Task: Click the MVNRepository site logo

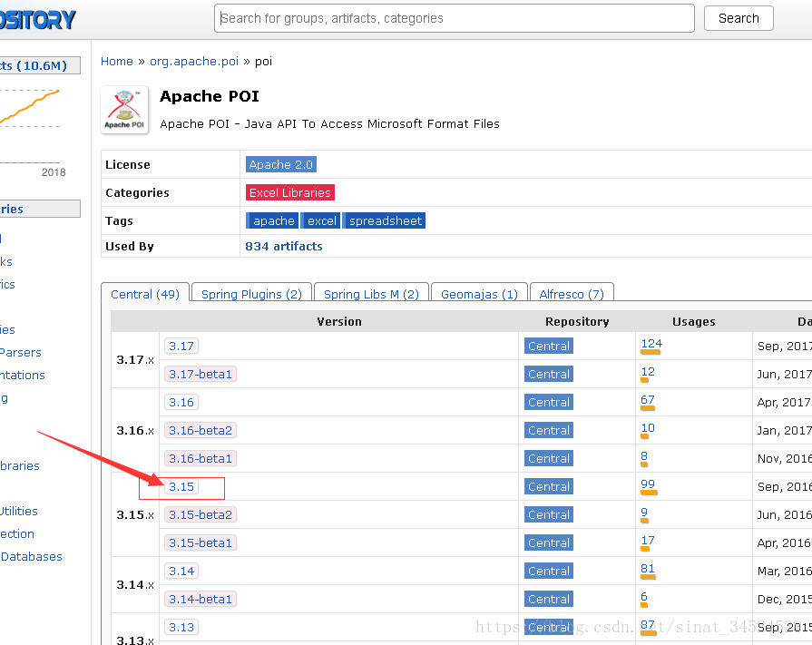Action: click(x=38, y=20)
